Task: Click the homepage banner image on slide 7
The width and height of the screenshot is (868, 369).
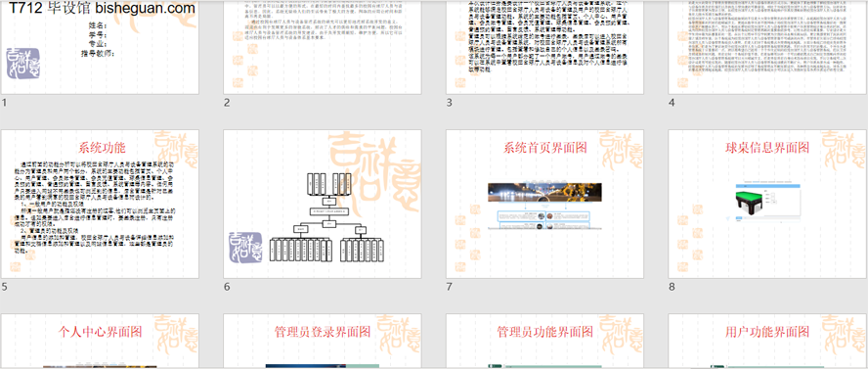Action: click(x=544, y=192)
